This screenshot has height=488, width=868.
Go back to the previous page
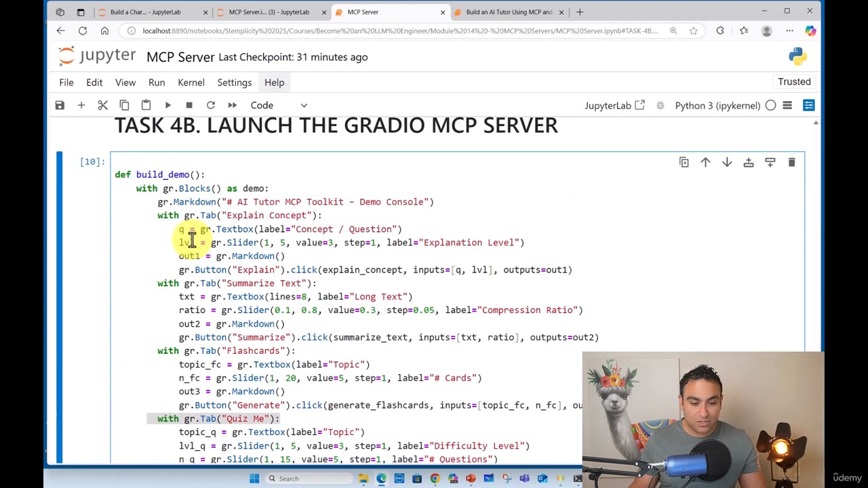60,30
